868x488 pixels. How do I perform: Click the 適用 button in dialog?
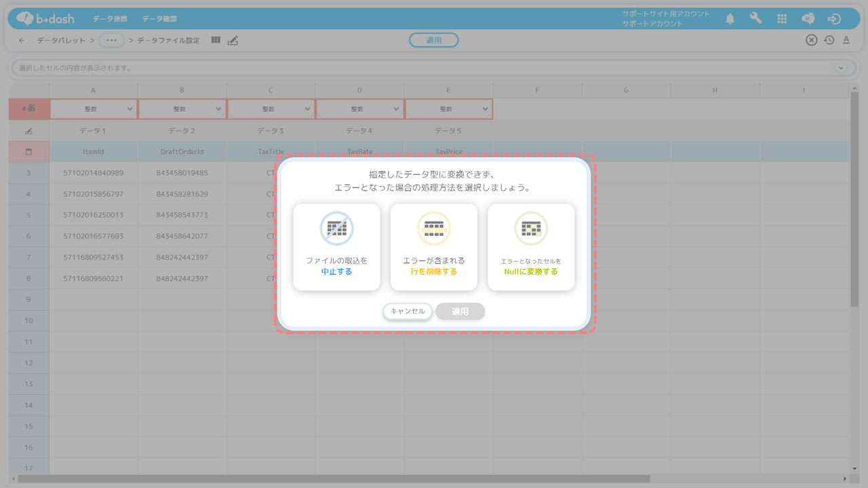460,311
